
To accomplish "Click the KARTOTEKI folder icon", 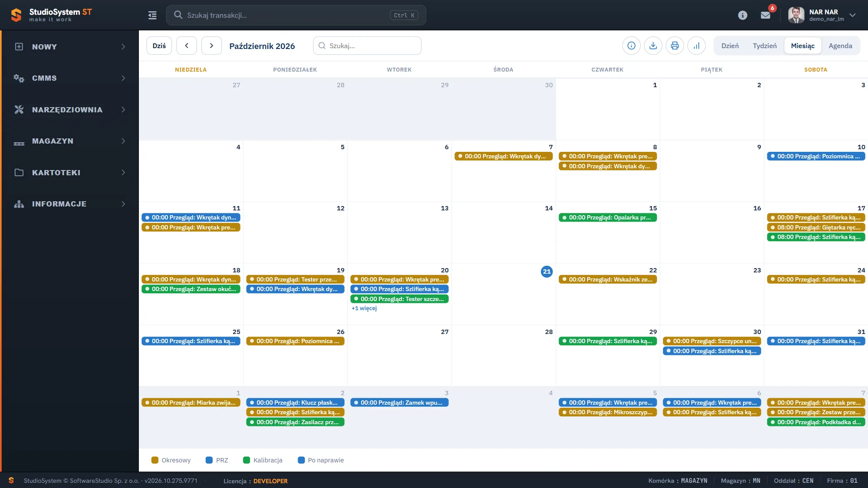I will point(19,173).
